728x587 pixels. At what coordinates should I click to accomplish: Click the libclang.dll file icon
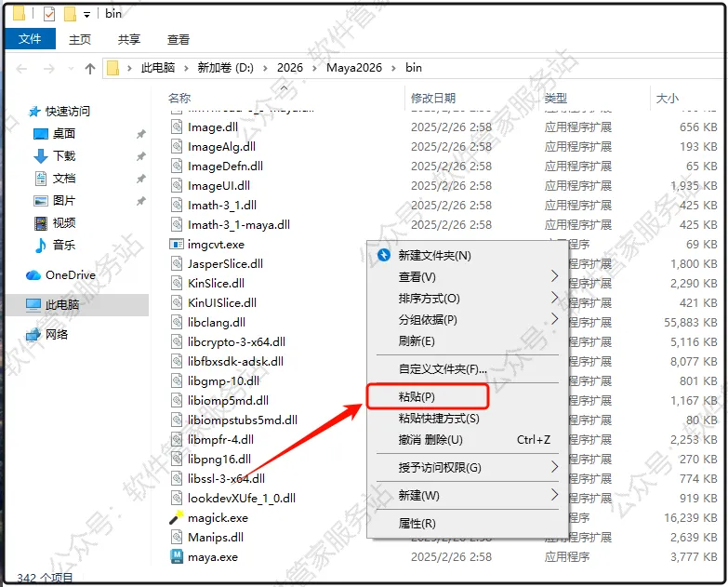177,322
